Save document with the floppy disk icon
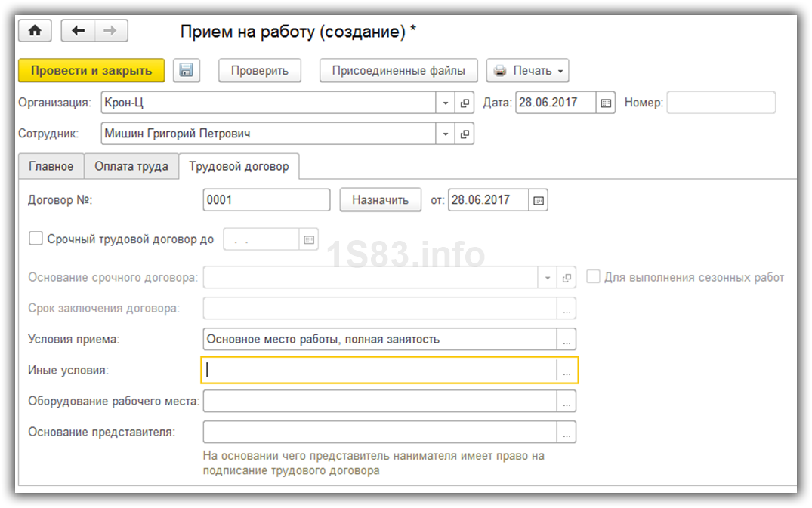This screenshot has width=812, height=508. click(186, 71)
